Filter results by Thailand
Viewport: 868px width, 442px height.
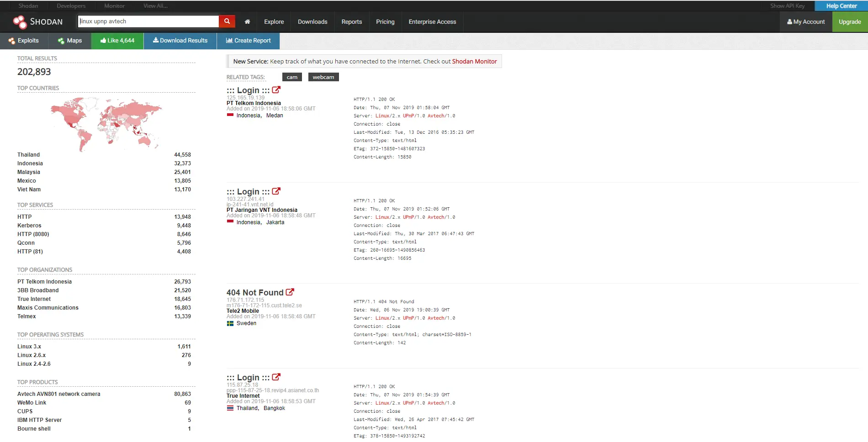28,155
